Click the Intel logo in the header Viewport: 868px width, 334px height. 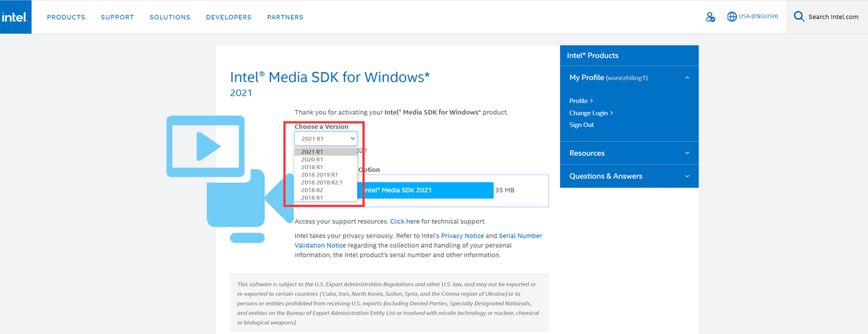[15, 17]
